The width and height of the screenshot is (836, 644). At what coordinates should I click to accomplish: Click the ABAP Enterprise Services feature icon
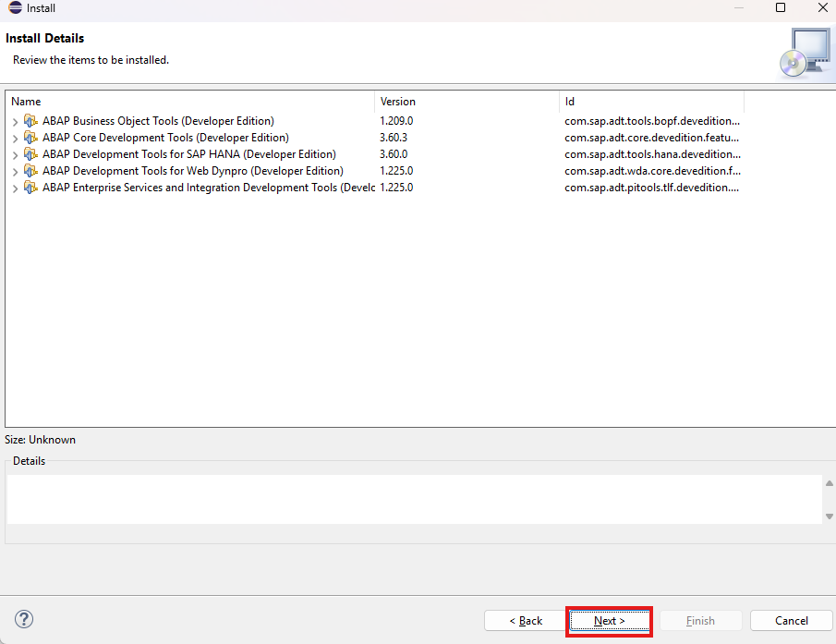(30, 188)
